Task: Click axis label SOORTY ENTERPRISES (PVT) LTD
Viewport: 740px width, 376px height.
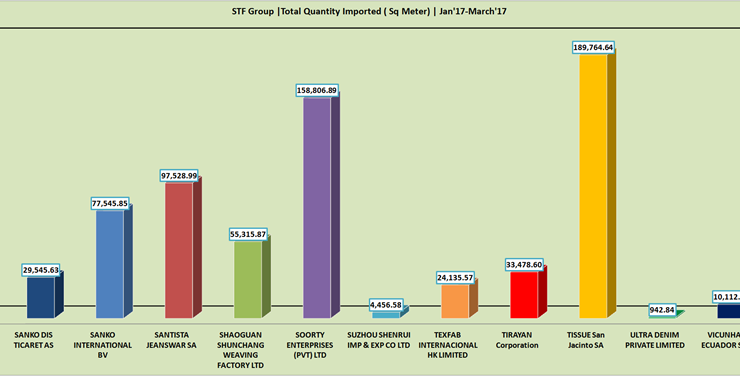Action: 310,345
